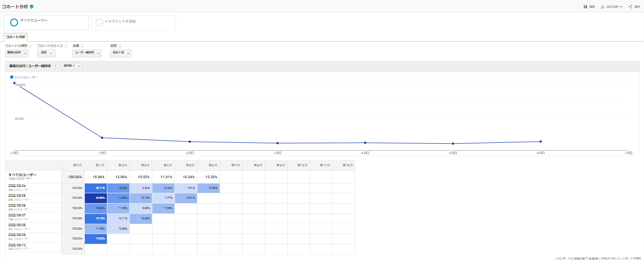The image size is (644, 262).
Task: Open the 過去７日 date range dropdown
Action: pyautogui.click(x=120, y=53)
